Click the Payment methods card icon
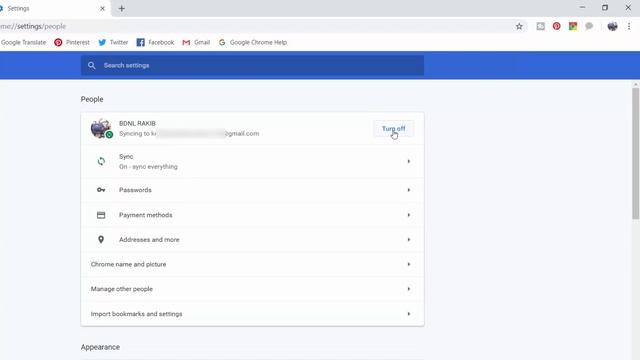 tap(101, 215)
